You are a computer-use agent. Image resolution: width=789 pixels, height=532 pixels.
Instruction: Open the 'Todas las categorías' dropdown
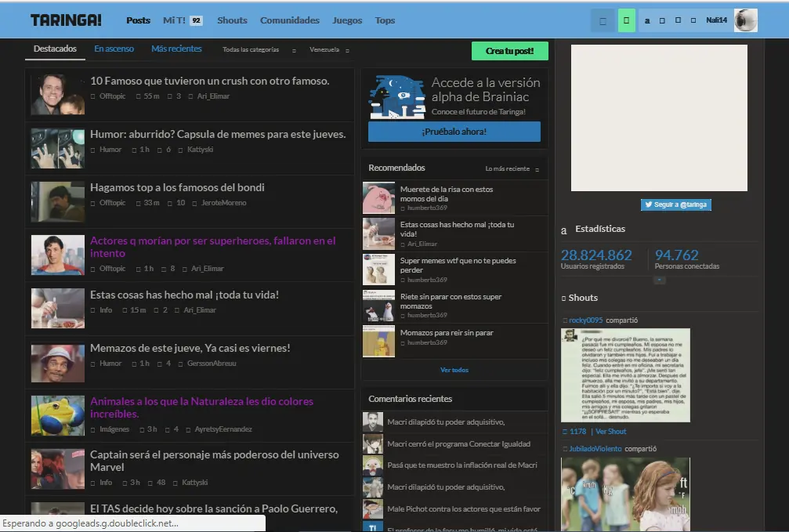(x=259, y=50)
